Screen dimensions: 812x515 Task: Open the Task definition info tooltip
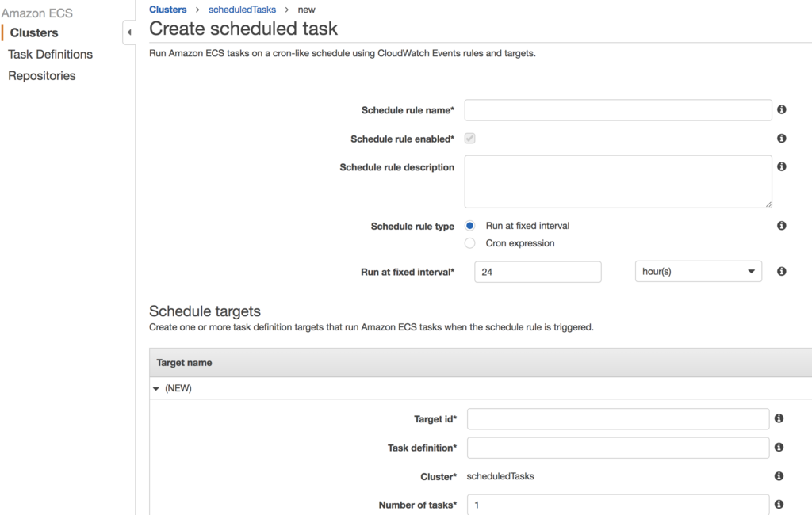click(779, 447)
